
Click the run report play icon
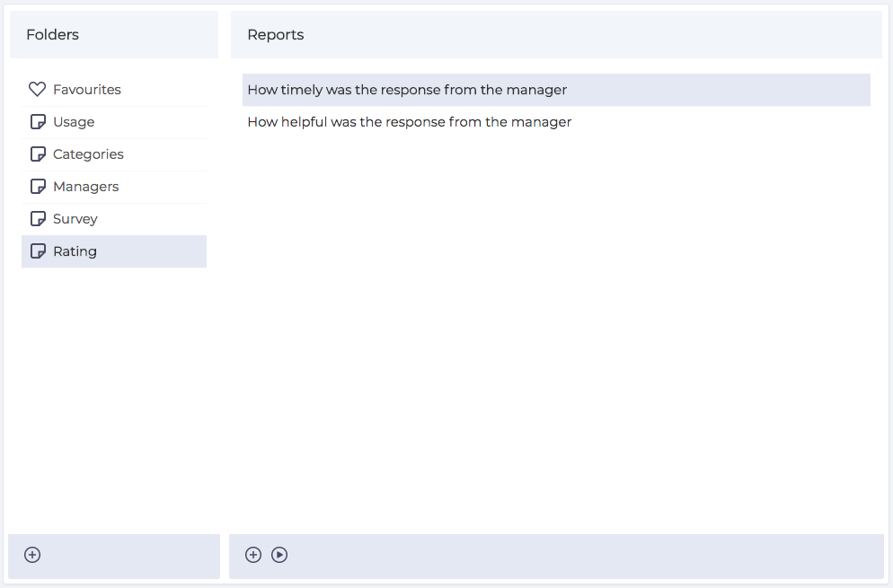click(279, 555)
